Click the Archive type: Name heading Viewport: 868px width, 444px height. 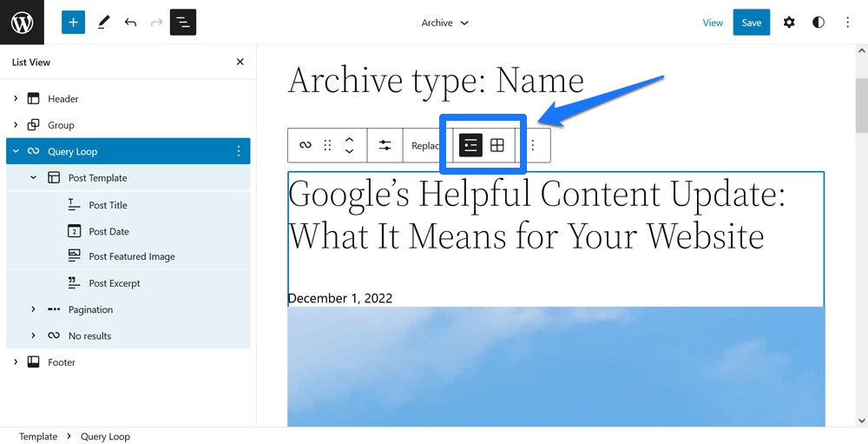tap(436, 80)
